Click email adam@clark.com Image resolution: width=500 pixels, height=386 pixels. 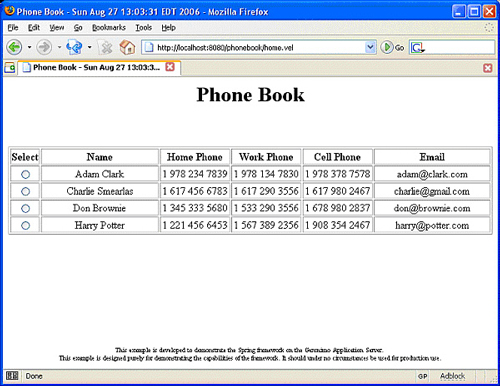432,174
